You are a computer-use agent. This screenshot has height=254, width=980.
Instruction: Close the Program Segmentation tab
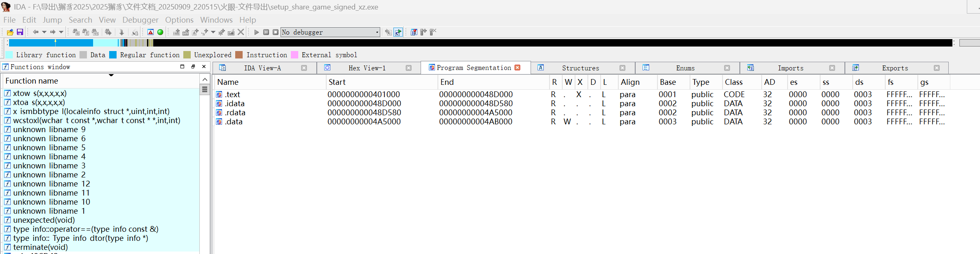point(517,68)
